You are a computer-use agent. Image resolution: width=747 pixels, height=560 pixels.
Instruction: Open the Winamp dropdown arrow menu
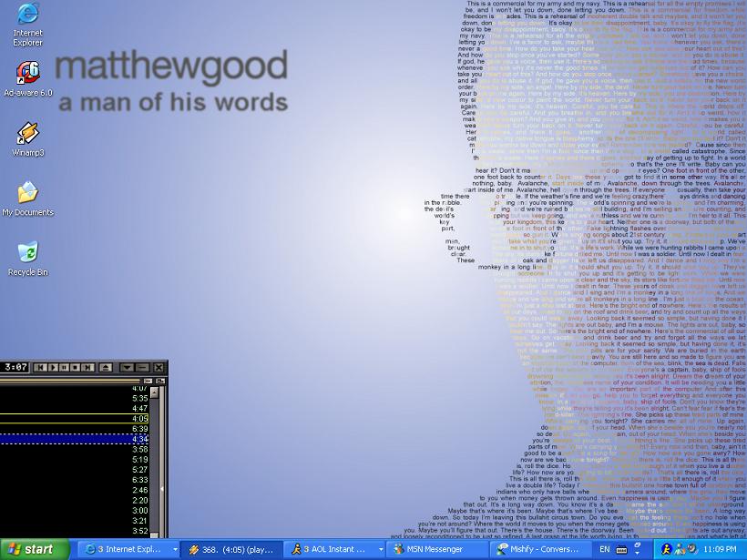click(128, 367)
